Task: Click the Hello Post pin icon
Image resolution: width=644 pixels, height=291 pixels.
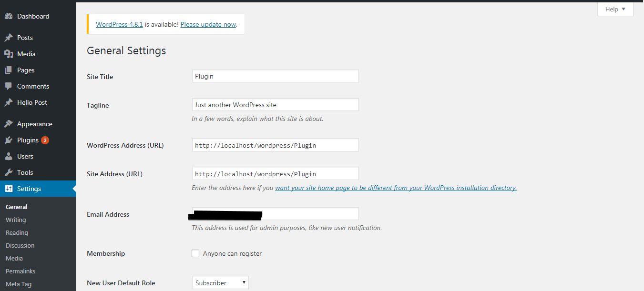Action: coord(9,102)
